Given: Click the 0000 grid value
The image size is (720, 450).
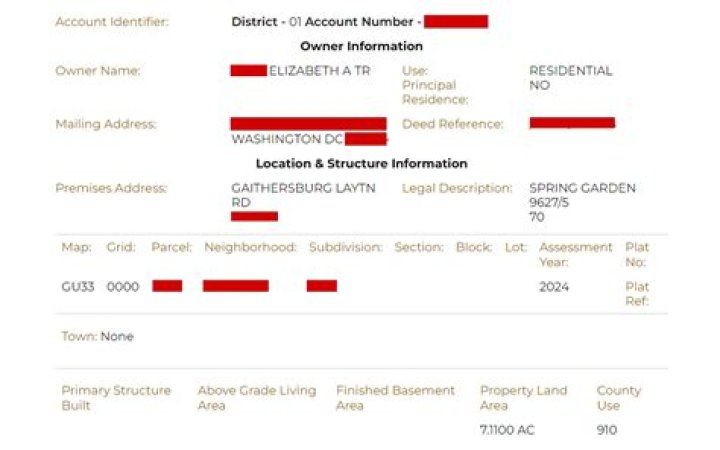Looking at the screenshot, I should pos(123,287).
